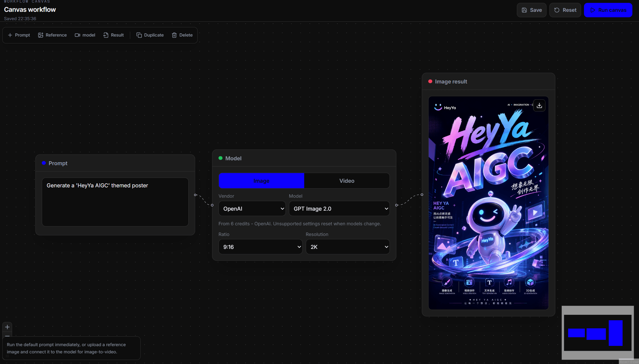The image size is (639, 364).
Task: Click the Model node output handle
Action: pyautogui.click(x=396, y=205)
